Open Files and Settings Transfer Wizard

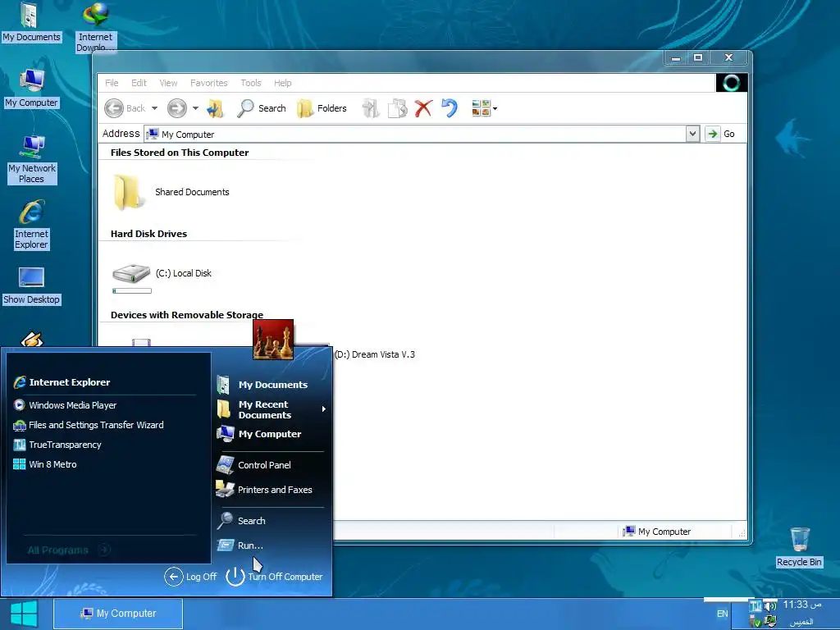[x=89, y=425]
